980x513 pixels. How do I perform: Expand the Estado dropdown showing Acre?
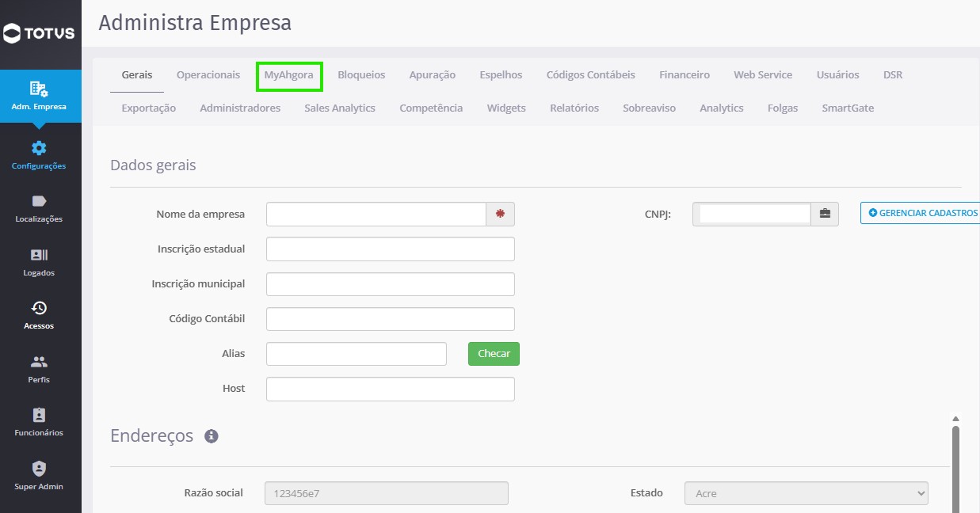[806, 493]
